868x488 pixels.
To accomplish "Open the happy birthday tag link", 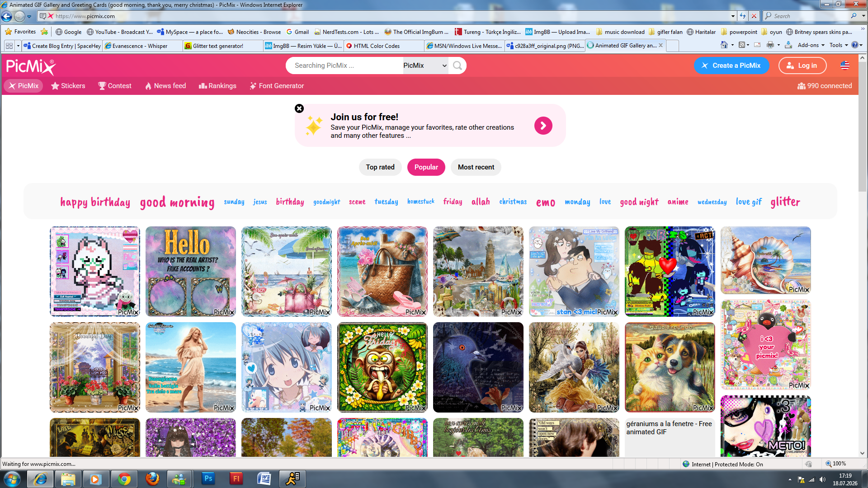I will (x=95, y=202).
